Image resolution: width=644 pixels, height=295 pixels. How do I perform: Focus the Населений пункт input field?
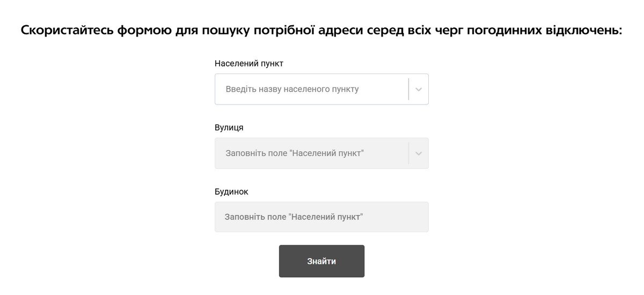(311, 89)
